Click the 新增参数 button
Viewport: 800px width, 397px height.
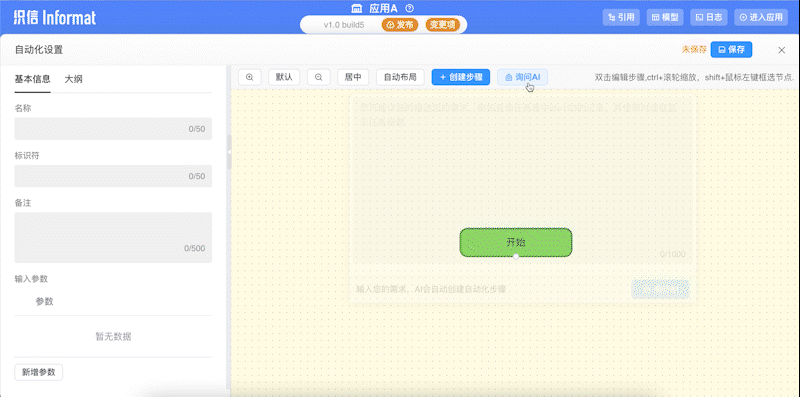coord(39,373)
